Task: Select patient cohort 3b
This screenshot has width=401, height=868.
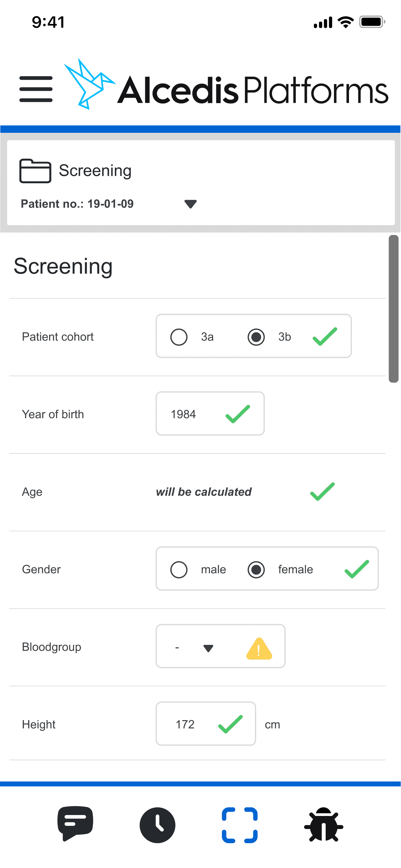Action: (256, 337)
